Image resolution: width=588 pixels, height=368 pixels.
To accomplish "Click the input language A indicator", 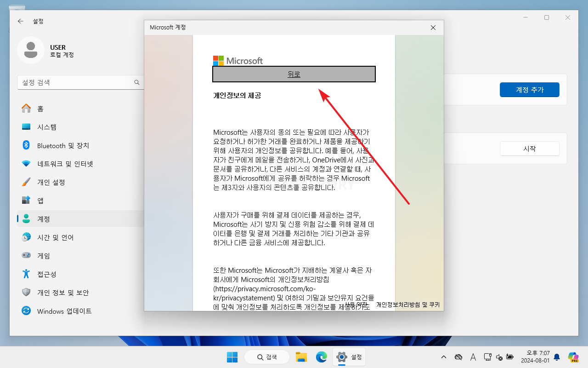I will point(473,357).
